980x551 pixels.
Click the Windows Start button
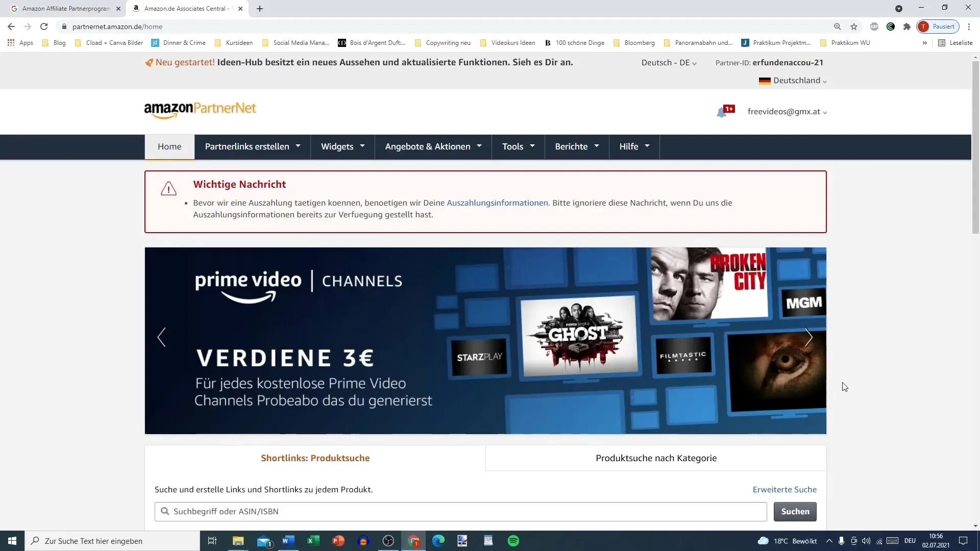pos(12,541)
